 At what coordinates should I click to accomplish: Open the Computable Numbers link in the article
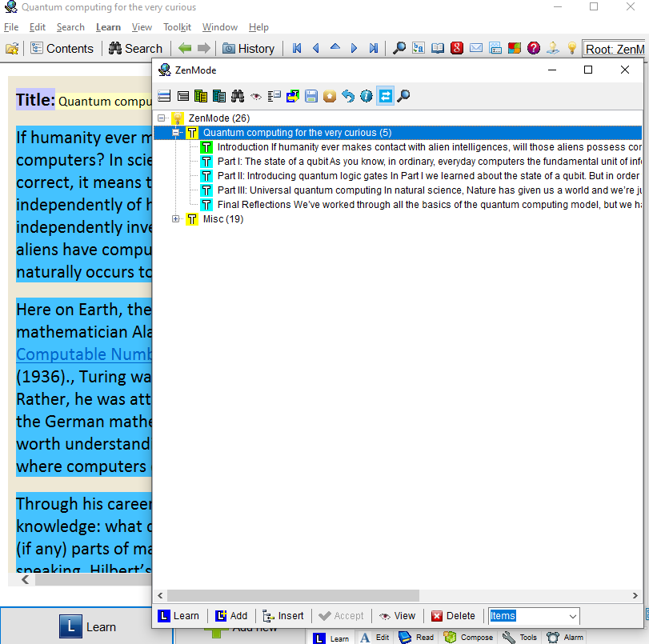[84, 354]
